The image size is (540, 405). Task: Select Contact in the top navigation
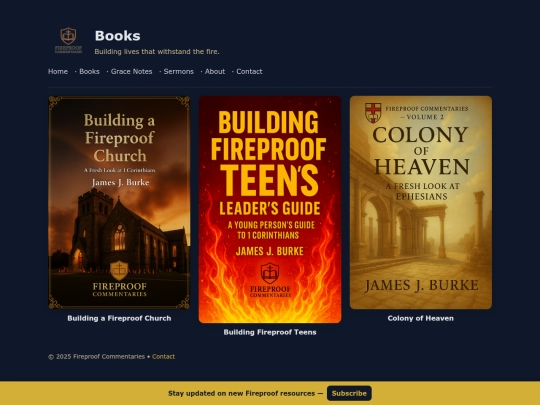coord(249,72)
